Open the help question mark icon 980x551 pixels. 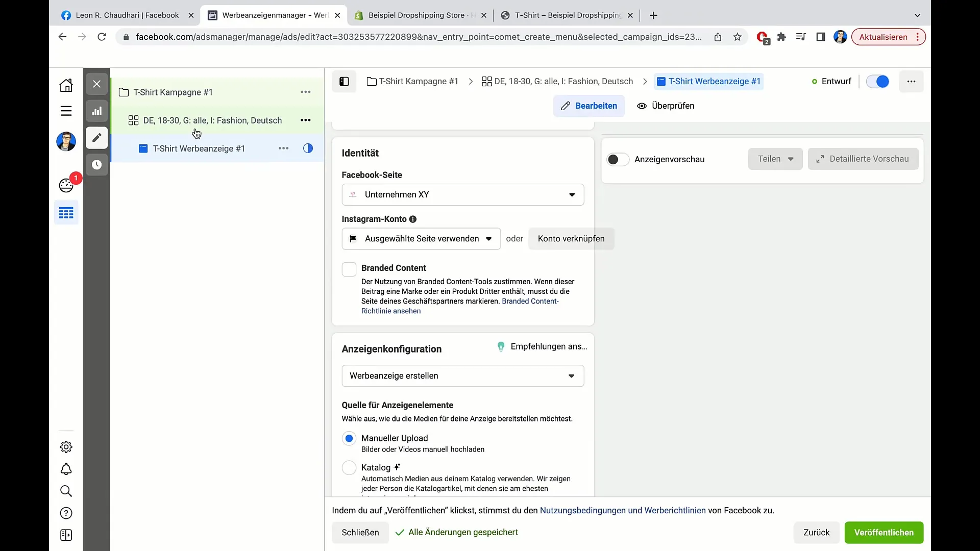[x=66, y=513]
